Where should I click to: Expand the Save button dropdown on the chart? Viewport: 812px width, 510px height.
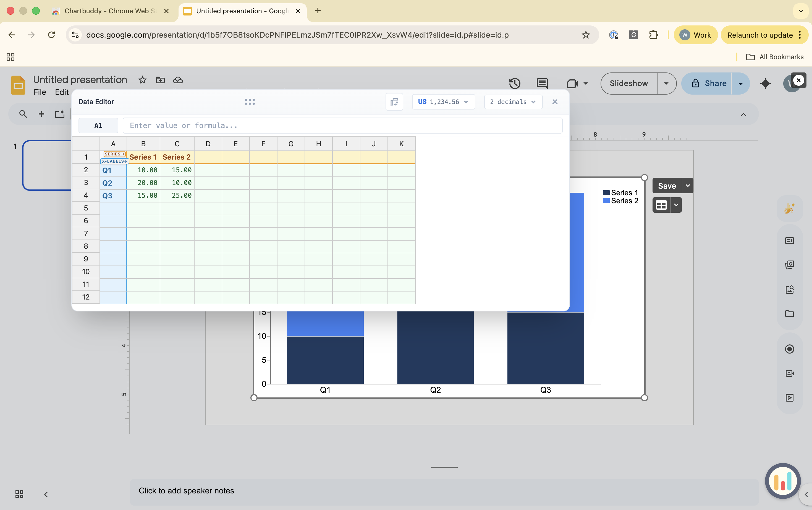[x=688, y=185]
